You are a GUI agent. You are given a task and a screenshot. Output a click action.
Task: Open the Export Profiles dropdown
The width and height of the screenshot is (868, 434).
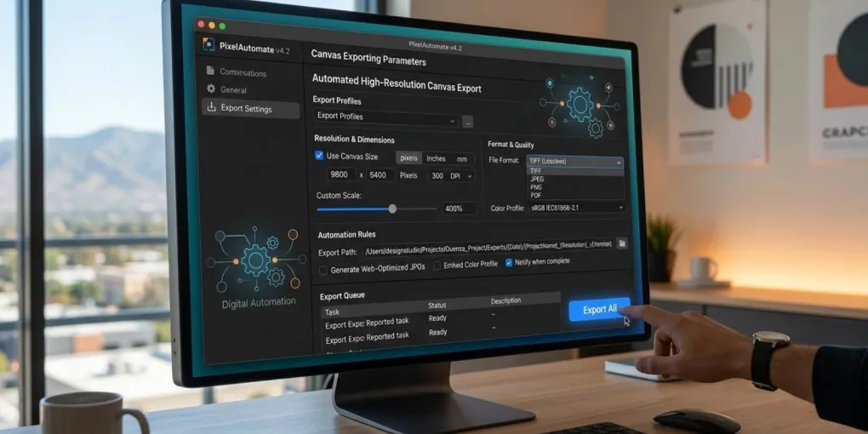point(385,118)
